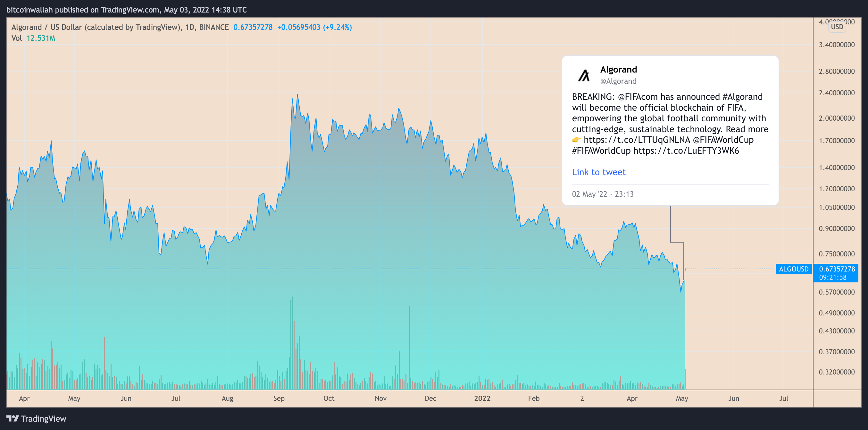Click the 2022 year marker on the time axis
This screenshot has height=430, width=868.
[482, 398]
